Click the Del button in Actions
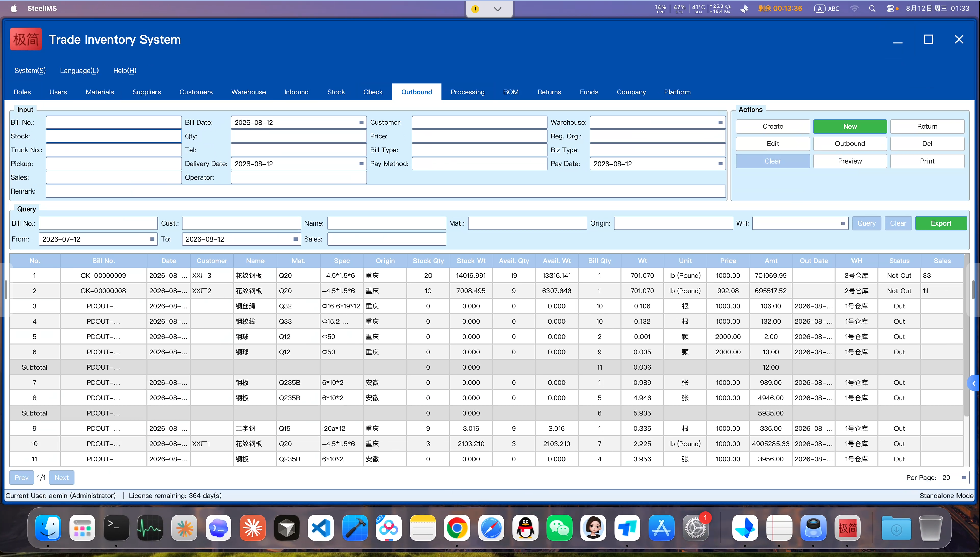 (927, 144)
